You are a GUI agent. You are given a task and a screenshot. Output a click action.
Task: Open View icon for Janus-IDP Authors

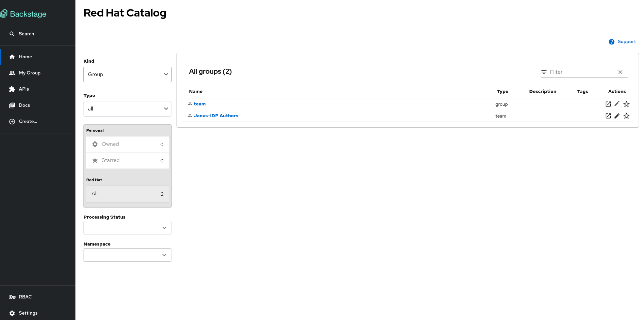point(608,116)
